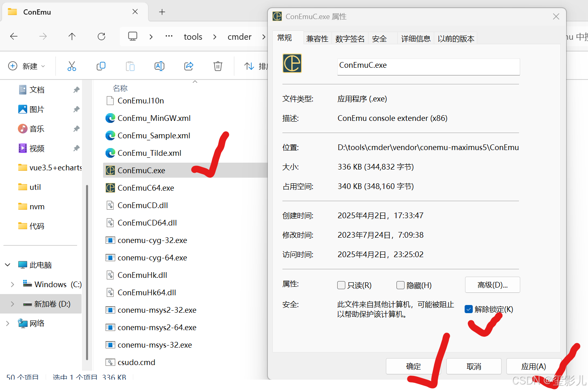Open a new Explorer tab with the plus button
Image resolution: width=588 pixels, height=391 pixels.
[162, 12]
